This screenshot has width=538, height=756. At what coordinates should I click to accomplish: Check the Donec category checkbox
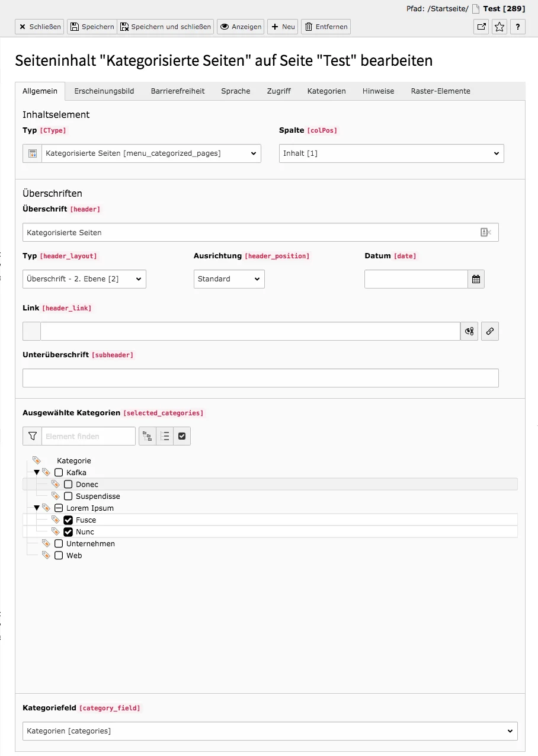click(x=68, y=484)
